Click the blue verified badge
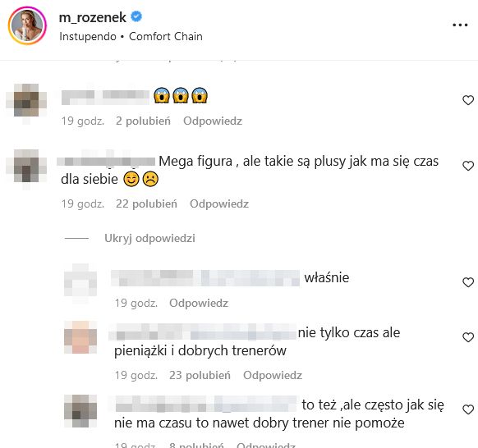 (136, 16)
